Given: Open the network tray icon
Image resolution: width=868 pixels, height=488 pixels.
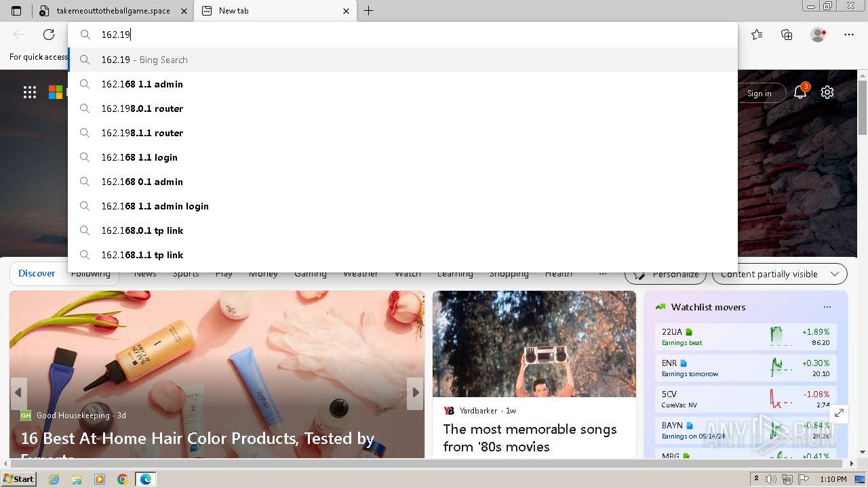Looking at the screenshot, I should 787,479.
